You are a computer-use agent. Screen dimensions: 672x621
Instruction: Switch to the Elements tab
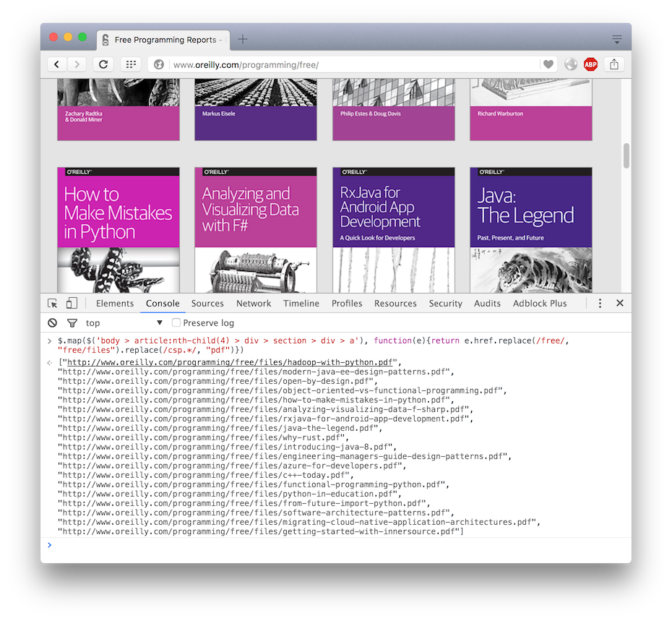point(115,303)
